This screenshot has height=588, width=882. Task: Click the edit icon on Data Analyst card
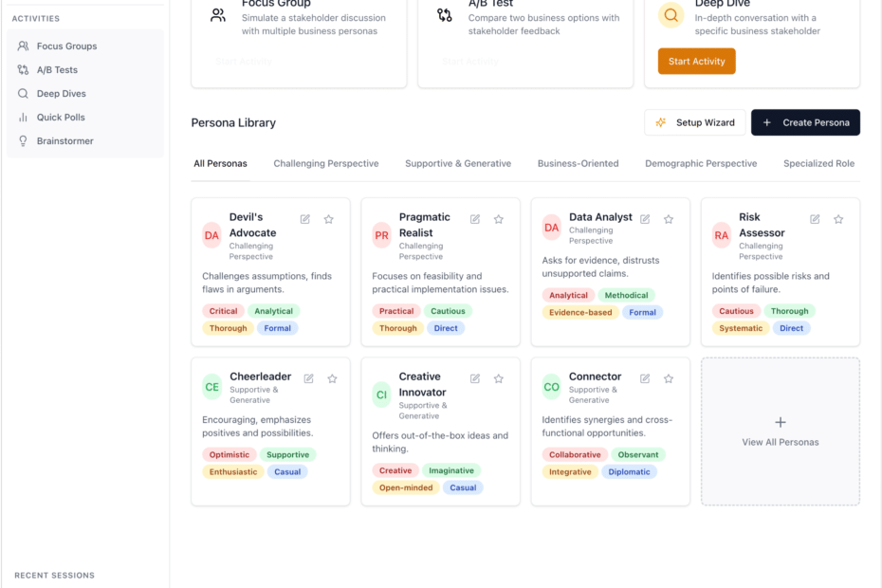coord(645,219)
